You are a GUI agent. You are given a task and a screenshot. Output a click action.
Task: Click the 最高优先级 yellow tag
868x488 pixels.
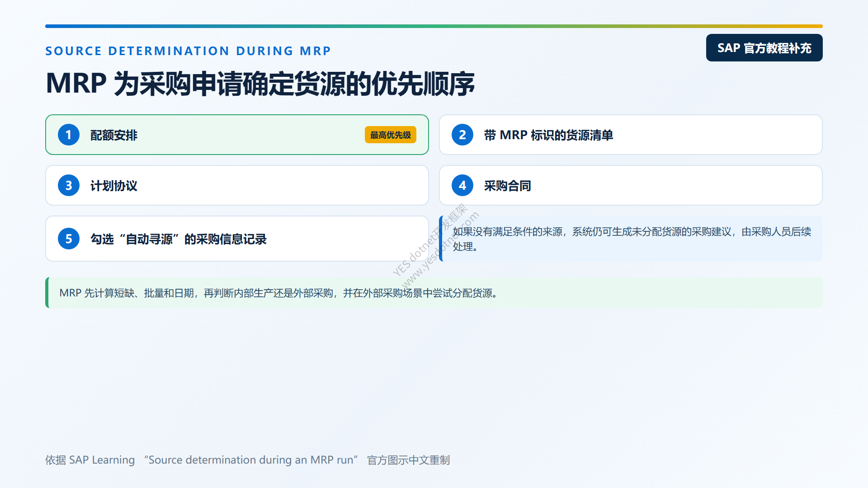391,135
